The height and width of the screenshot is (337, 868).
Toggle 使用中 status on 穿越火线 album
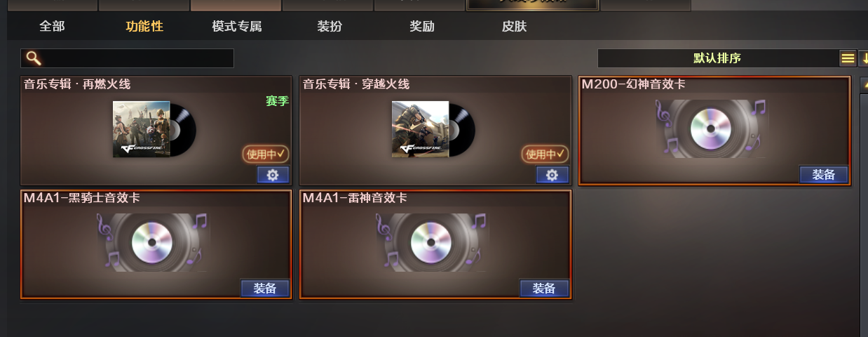pos(545,154)
